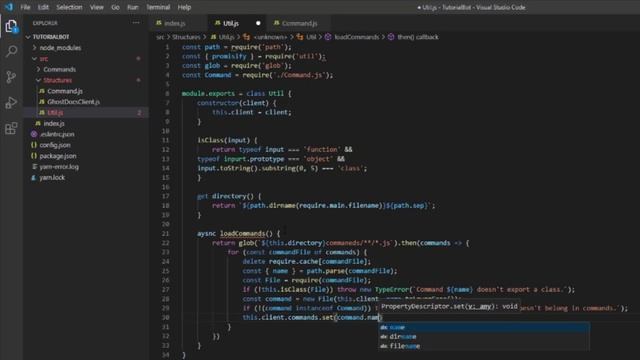Click 'module.exports' on line 6
Image resolution: width=640 pixels, height=360 pixels.
click(208, 93)
